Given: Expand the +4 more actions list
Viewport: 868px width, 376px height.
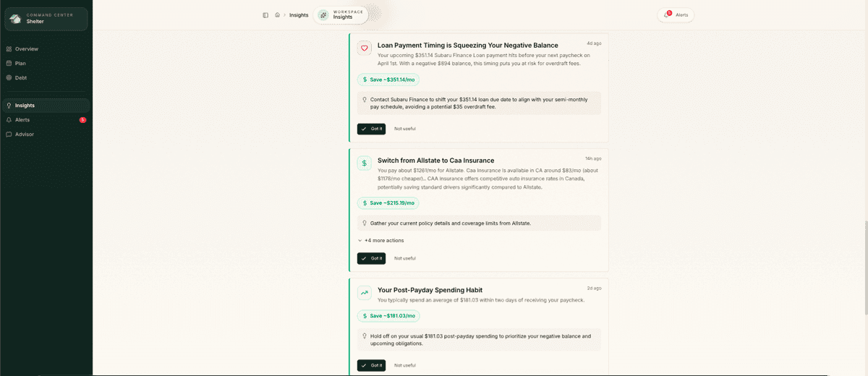Looking at the screenshot, I should (x=381, y=240).
